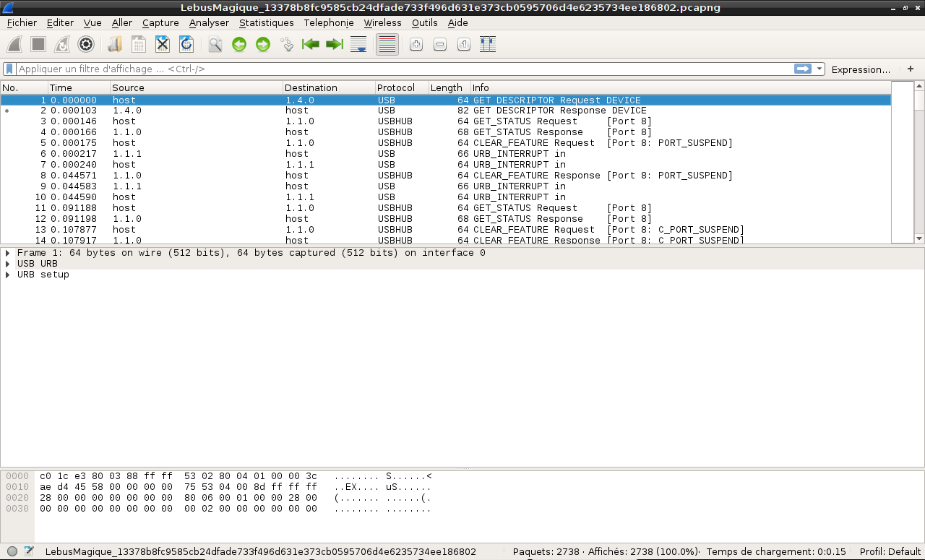
Task: Expand the Frame 1 tree item
Action: tap(7, 253)
